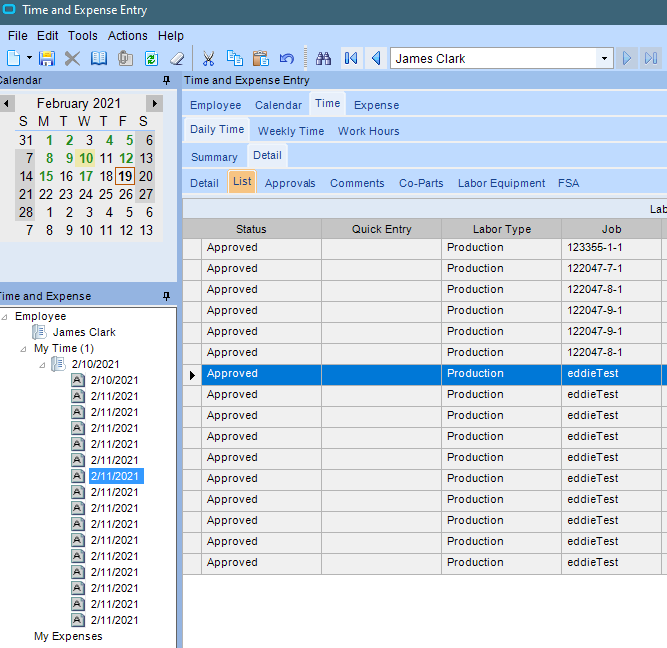Jump to the first record button
The height and width of the screenshot is (648, 667).
point(350,59)
